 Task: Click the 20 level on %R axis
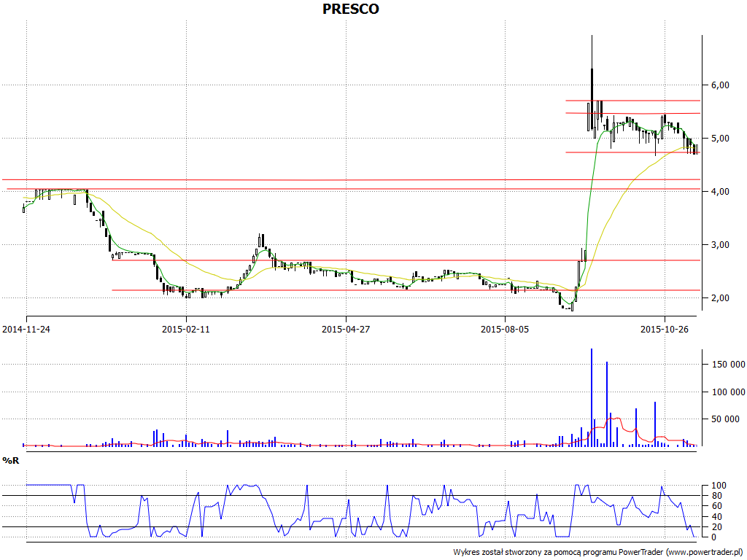pos(716,527)
